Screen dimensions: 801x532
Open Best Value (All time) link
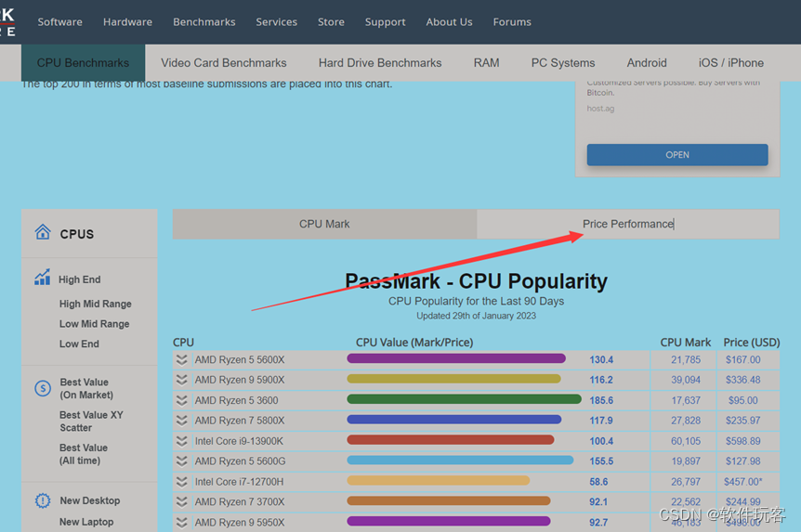pyautogui.click(x=84, y=454)
